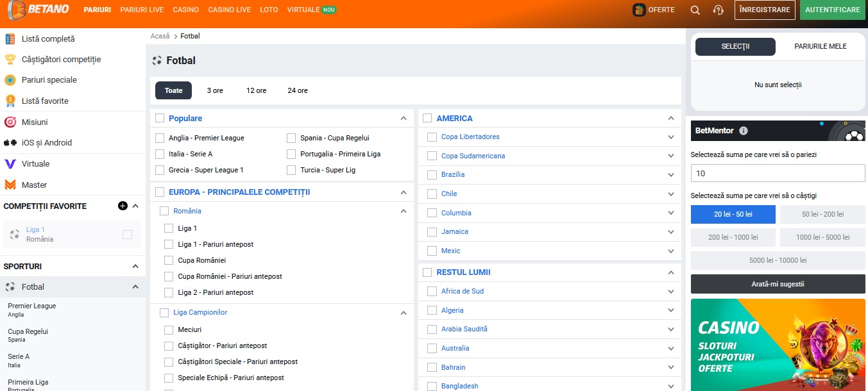The width and height of the screenshot is (868, 391).
Task: Collapse the România competitions group
Action: 404,211
